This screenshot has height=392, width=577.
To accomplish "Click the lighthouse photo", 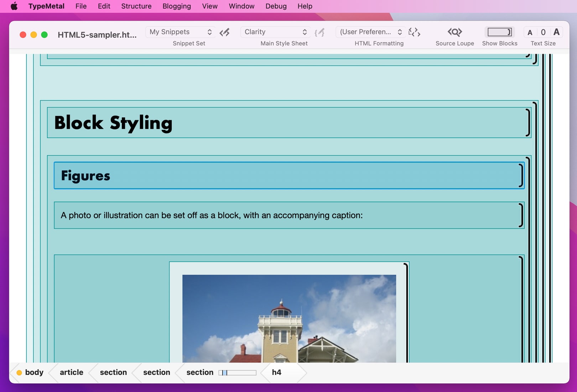I will 289,319.
